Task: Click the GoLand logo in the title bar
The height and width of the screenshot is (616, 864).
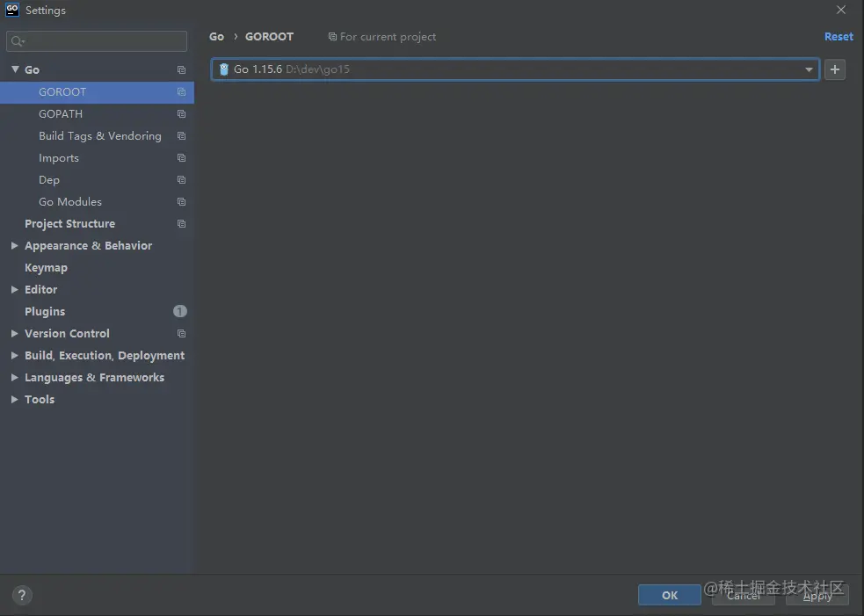Action: point(12,10)
